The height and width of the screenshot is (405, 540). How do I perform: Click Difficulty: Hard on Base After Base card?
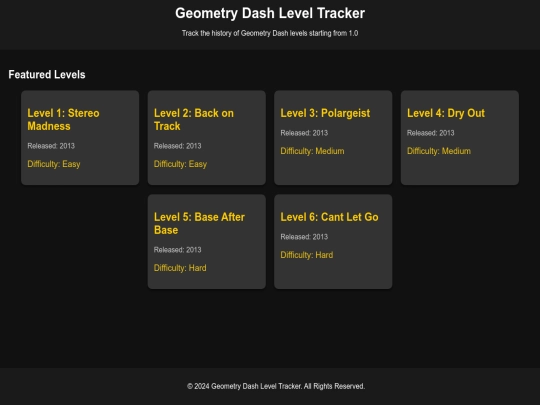[x=180, y=268]
